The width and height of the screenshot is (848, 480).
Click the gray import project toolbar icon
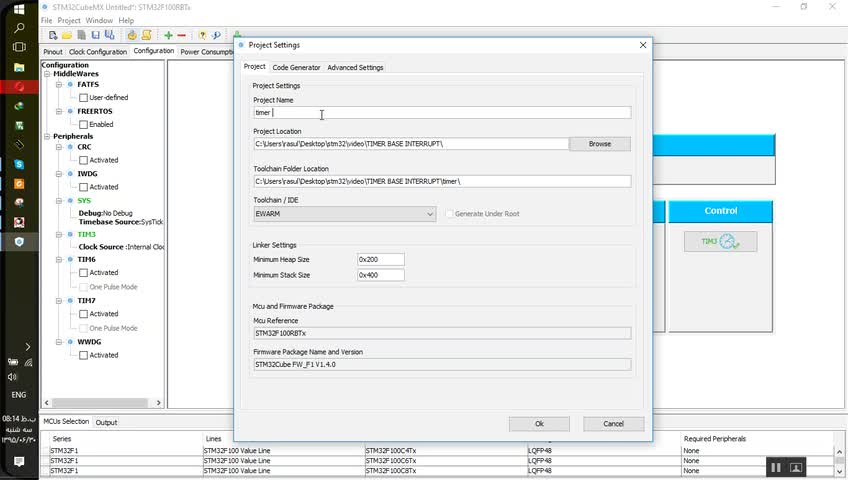pos(81,35)
